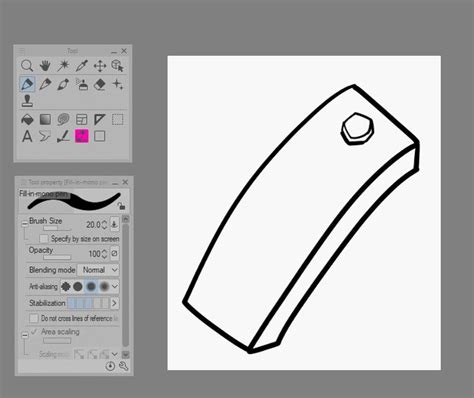Screen dimensions: 474x398
Task: Enable Specify by size on screen checkbox
Action: [44, 239]
